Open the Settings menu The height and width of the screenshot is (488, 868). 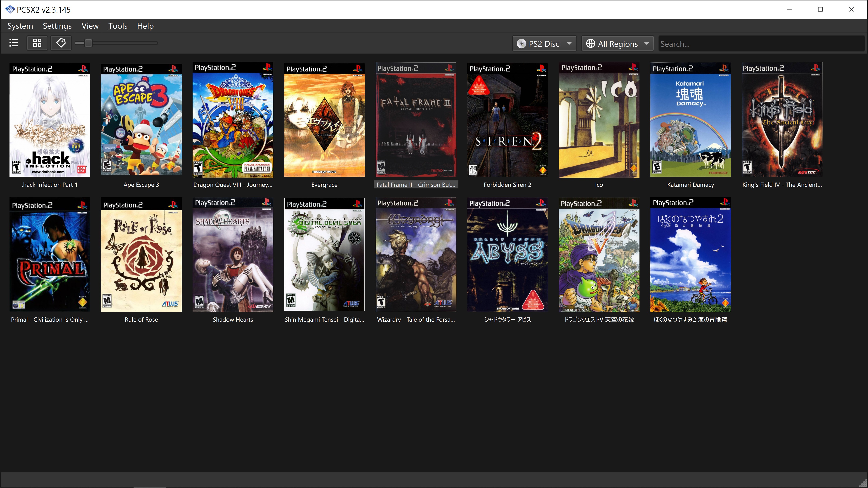pyautogui.click(x=57, y=26)
